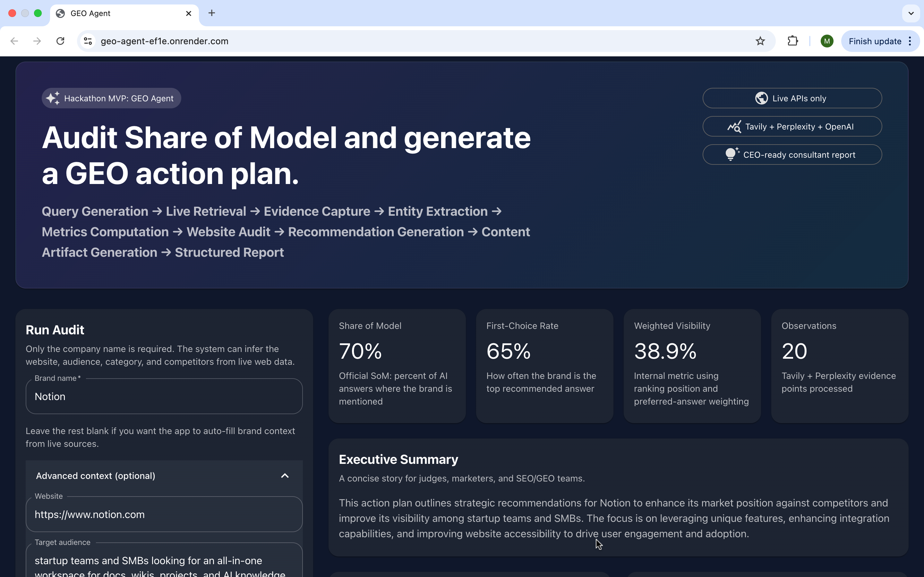This screenshot has width=924, height=577.
Task: Open the Chrome extensions puzzle icon
Action: 793,41
